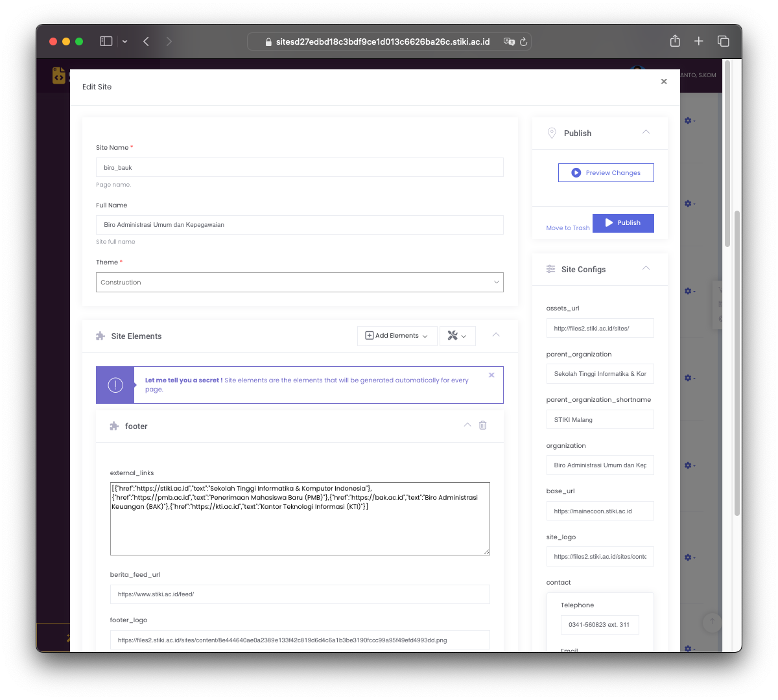Open the Add Elements dropdown
This screenshot has width=778, height=700.
[397, 336]
